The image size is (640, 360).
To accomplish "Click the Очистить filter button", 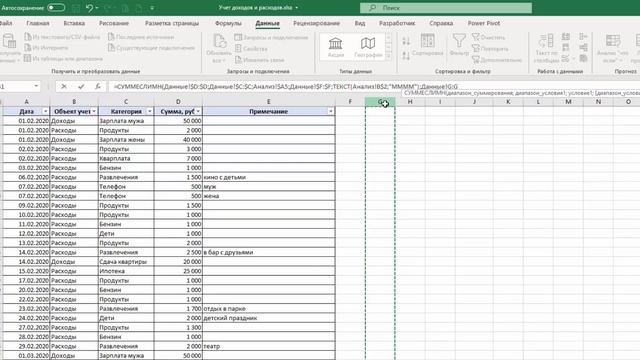I will (489, 38).
